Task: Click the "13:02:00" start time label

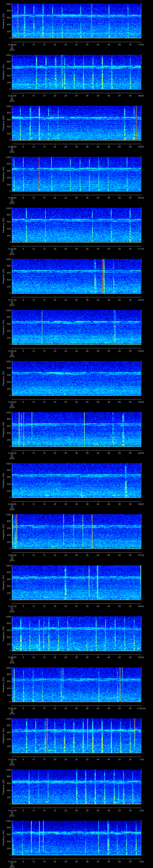Action: pos(12,862)
